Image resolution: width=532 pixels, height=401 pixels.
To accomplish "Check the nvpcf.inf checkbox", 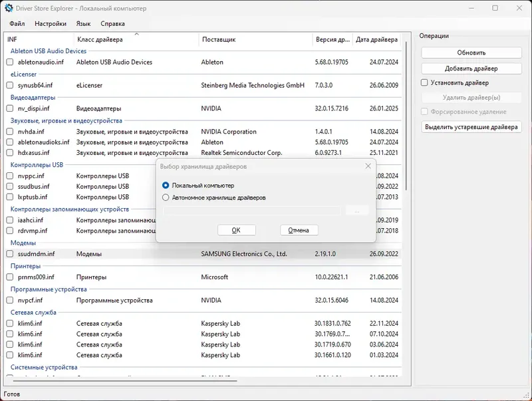I will tap(10, 300).
